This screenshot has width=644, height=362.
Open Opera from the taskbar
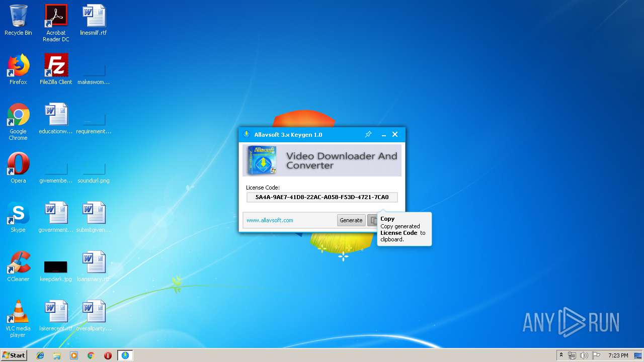coord(108,355)
